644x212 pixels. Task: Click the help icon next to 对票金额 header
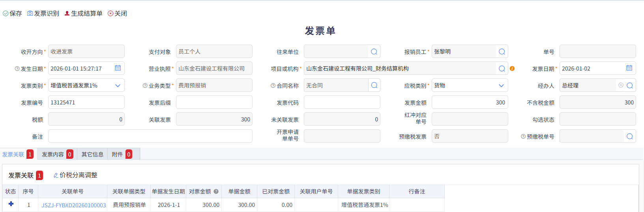click(x=216, y=192)
